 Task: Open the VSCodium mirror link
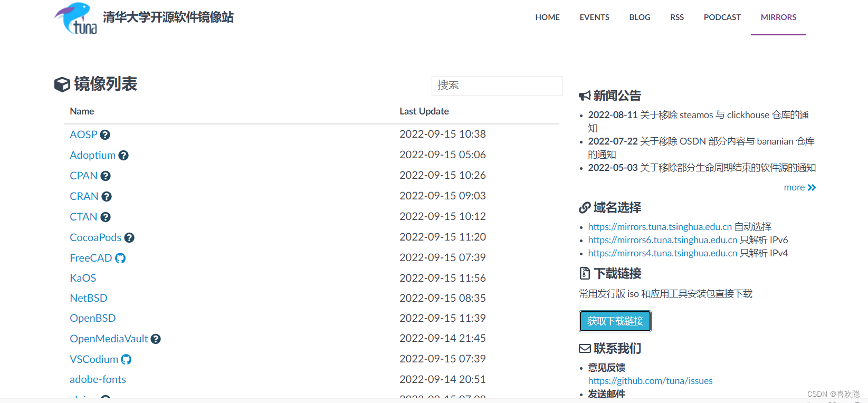click(x=94, y=359)
